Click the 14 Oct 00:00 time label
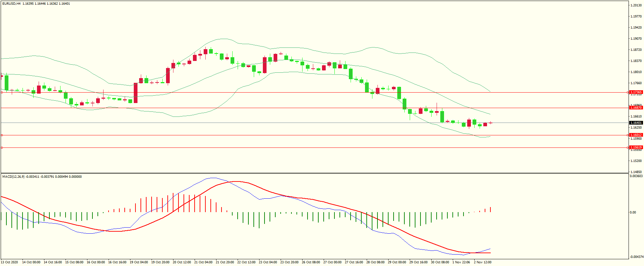This screenshot has height=266, width=644. [31, 262]
